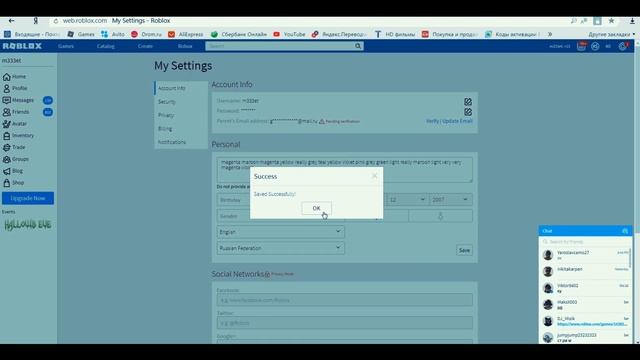Screen dimensions: 640x360
Task: Select the Privacy settings tab
Action: click(x=181, y=115)
